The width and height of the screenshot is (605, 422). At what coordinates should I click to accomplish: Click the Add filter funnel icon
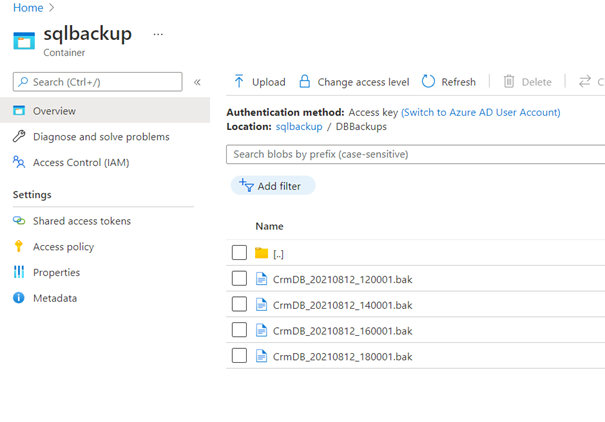(246, 185)
